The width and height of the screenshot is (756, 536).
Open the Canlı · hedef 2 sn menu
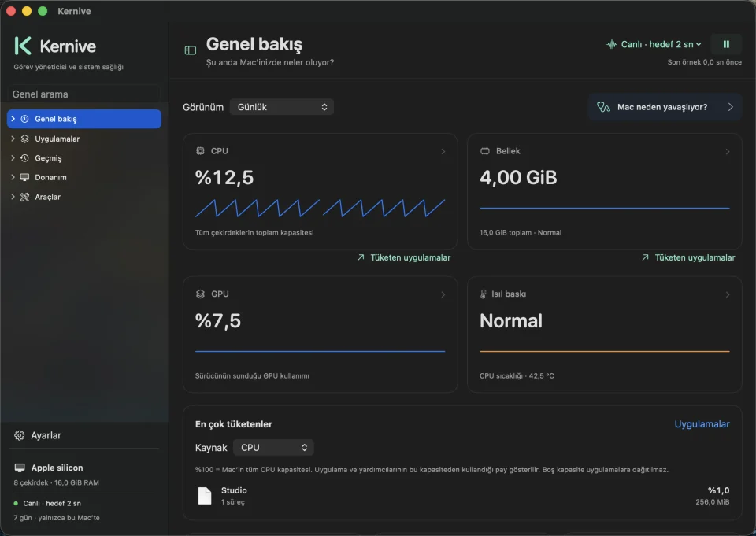click(654, 44)
